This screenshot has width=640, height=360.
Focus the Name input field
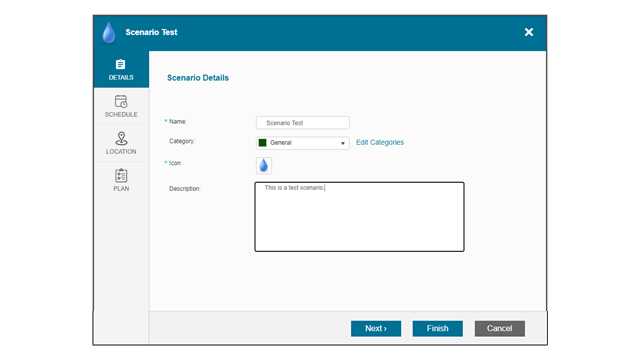click(302, 123)
